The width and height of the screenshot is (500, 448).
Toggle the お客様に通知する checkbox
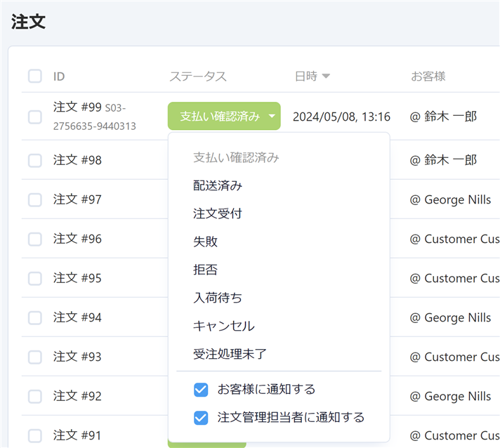pyautogui.click(x=202, y=390)
